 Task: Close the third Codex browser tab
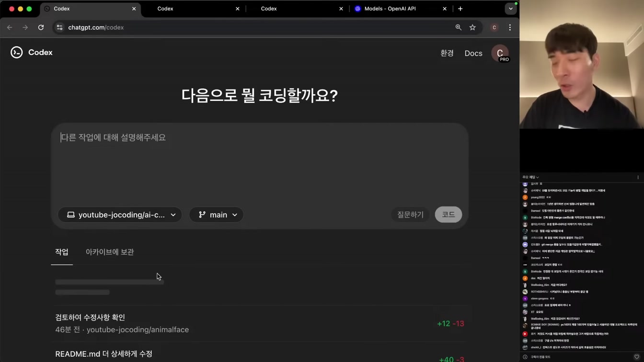tap(341, 9)
